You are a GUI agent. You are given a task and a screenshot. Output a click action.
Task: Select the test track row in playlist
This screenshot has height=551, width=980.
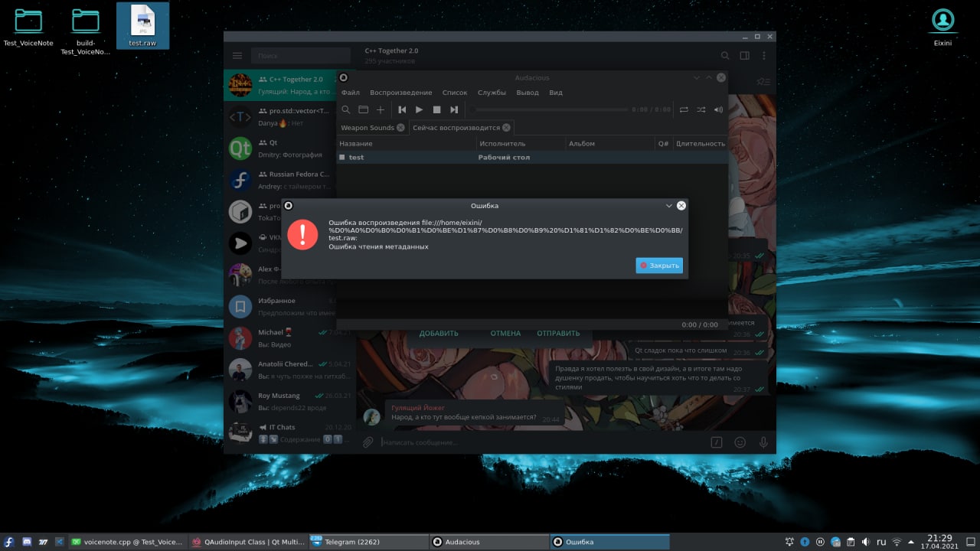532,157
